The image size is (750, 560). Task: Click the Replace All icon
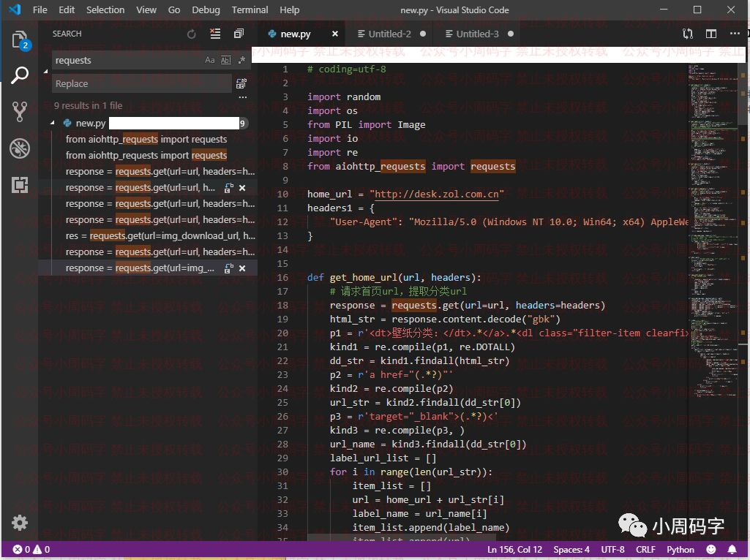241,84
